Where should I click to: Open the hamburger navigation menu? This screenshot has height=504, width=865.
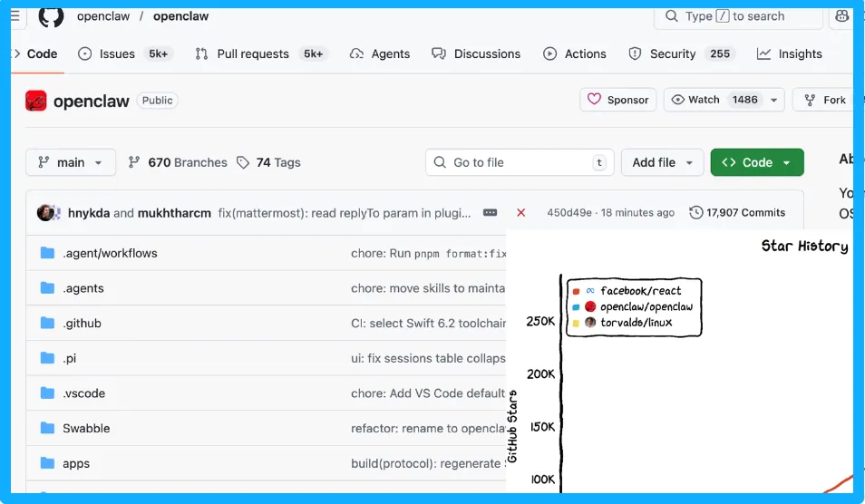tap(15, 15)
